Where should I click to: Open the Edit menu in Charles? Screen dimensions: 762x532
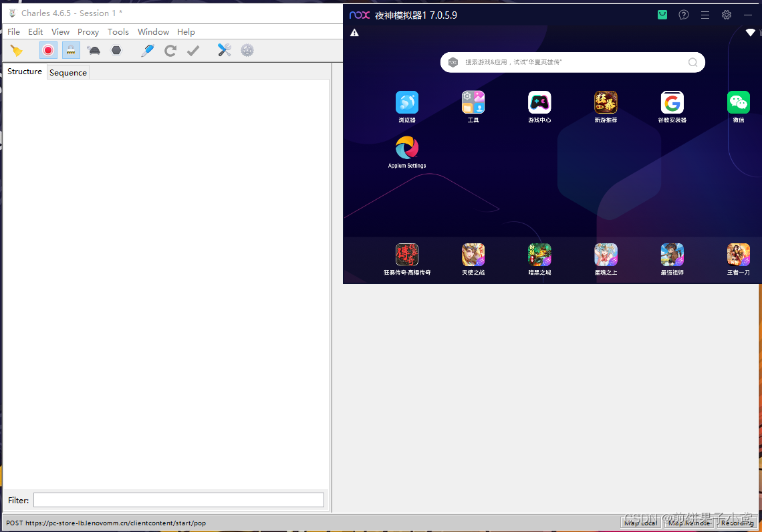point(35,31)
